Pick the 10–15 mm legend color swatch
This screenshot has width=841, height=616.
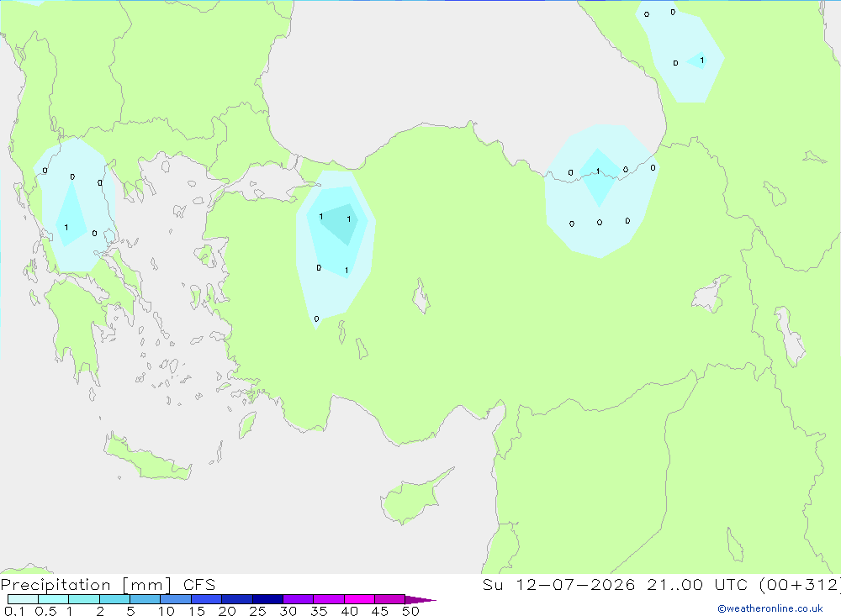click(176, 599)
